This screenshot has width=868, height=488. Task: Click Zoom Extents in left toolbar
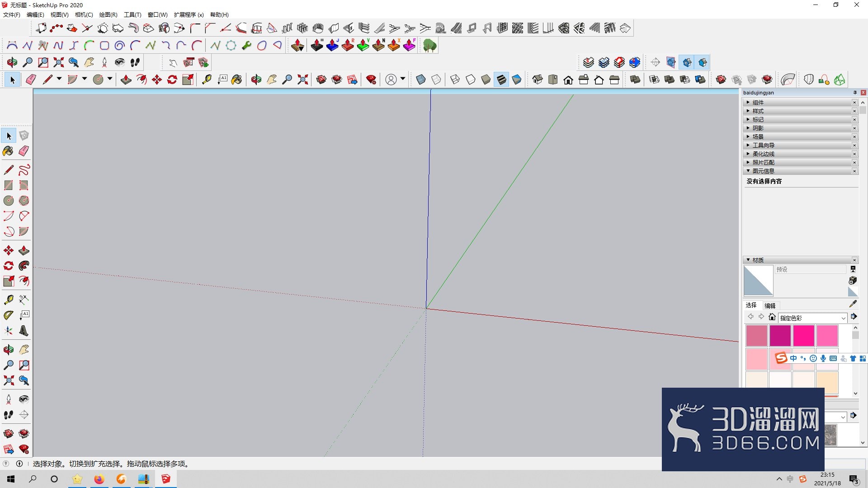click(x=8, y=380)
